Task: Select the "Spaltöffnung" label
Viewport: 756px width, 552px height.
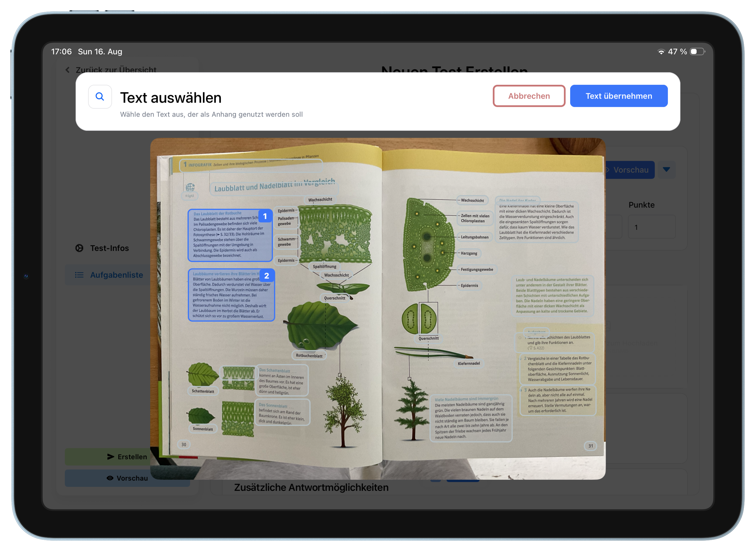Action: point(324,266)
